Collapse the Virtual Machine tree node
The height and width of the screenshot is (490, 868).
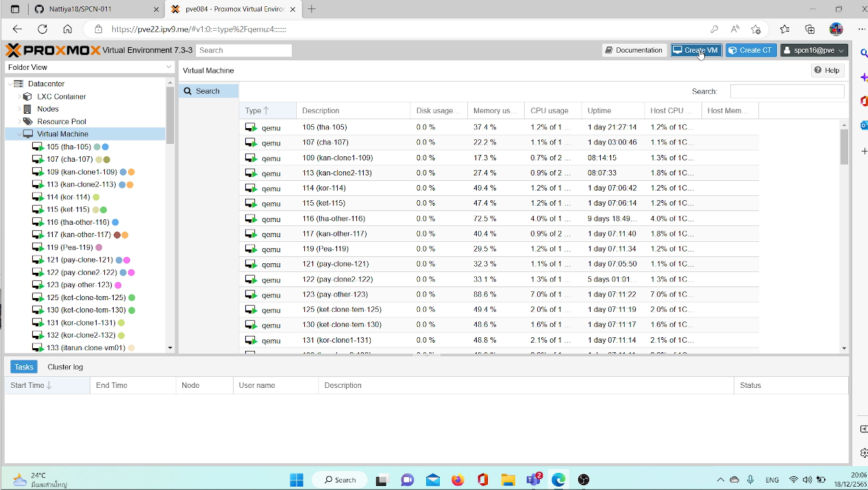19,134
